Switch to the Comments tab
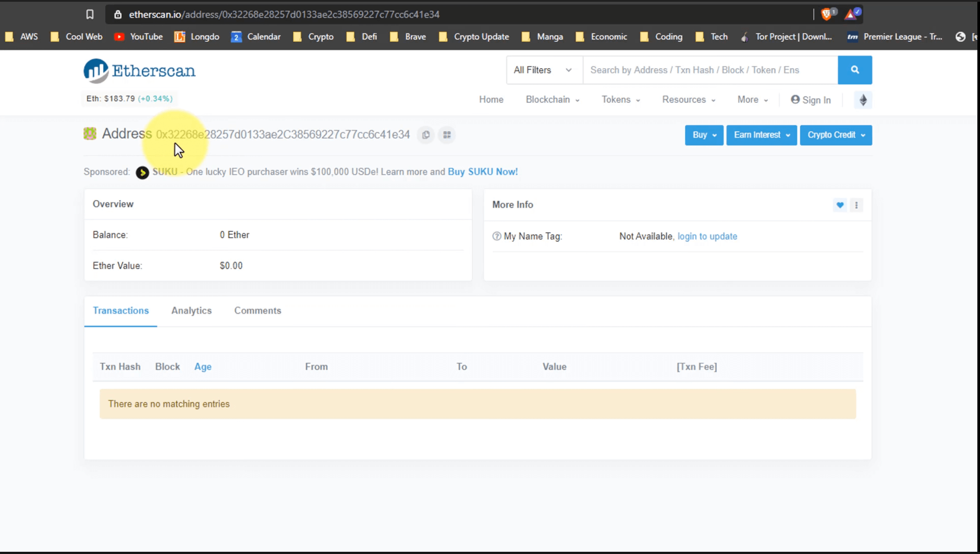The image size is (980, 554). (258, 310)
